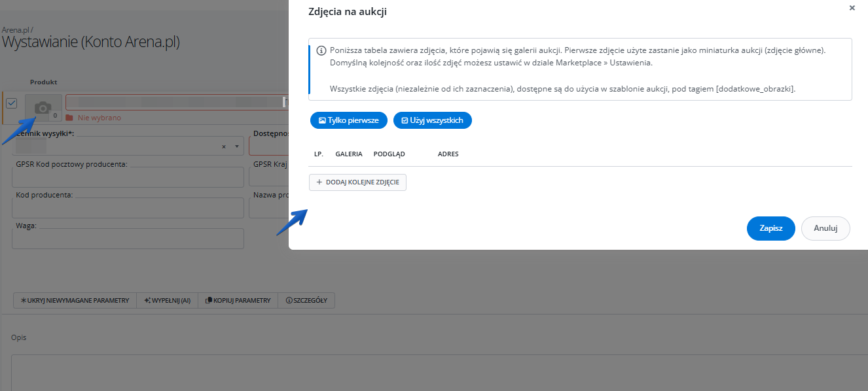Click into the Waga input field
The height and width of the screenshot is (391, 868).
click(128, 239)
